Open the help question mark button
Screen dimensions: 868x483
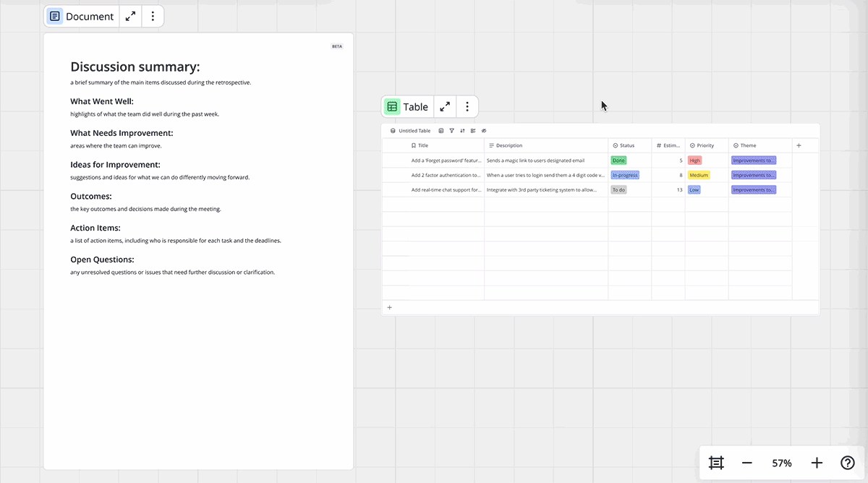click(x=847, y=463)
